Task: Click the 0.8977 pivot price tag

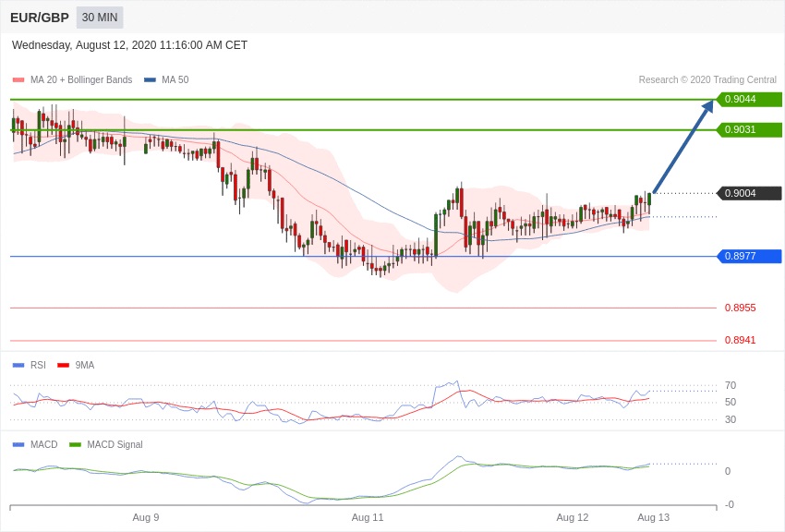Action: [x=749, y=256]
